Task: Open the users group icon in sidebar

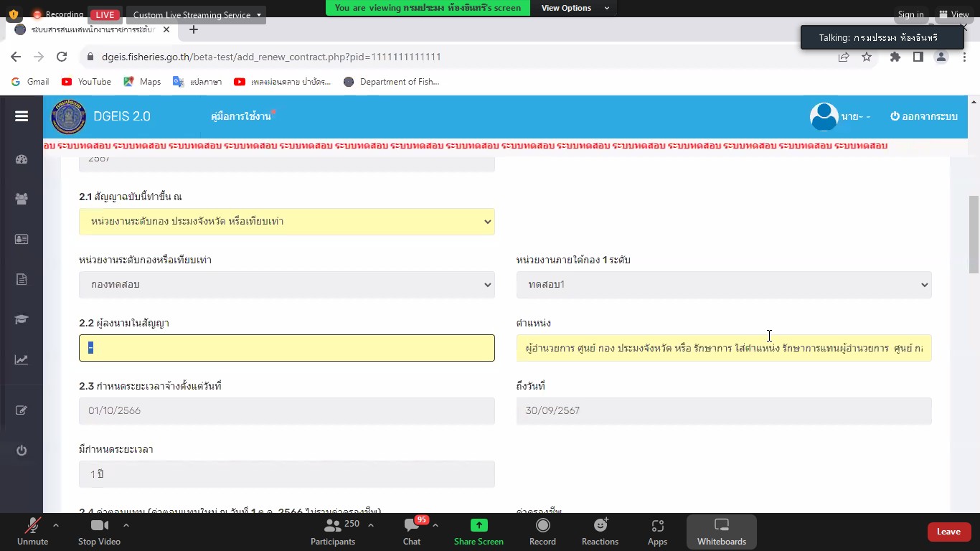Action: [x=22, y=199]
